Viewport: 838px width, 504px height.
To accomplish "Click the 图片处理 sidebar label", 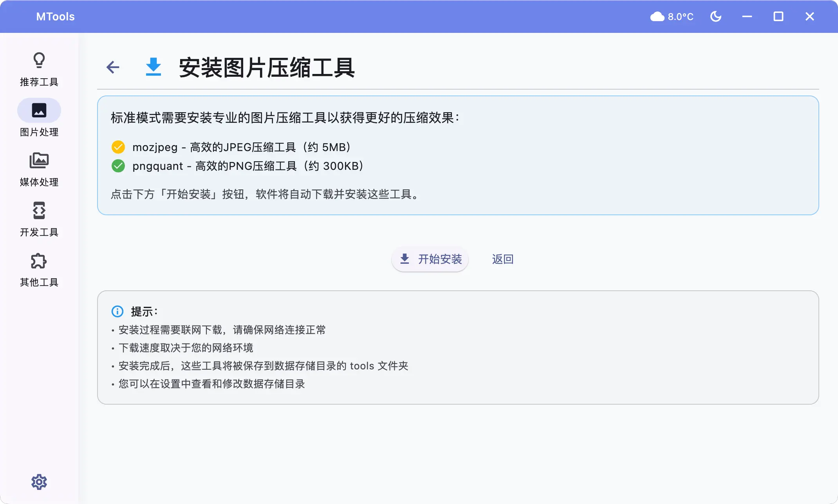I will 39,132.
